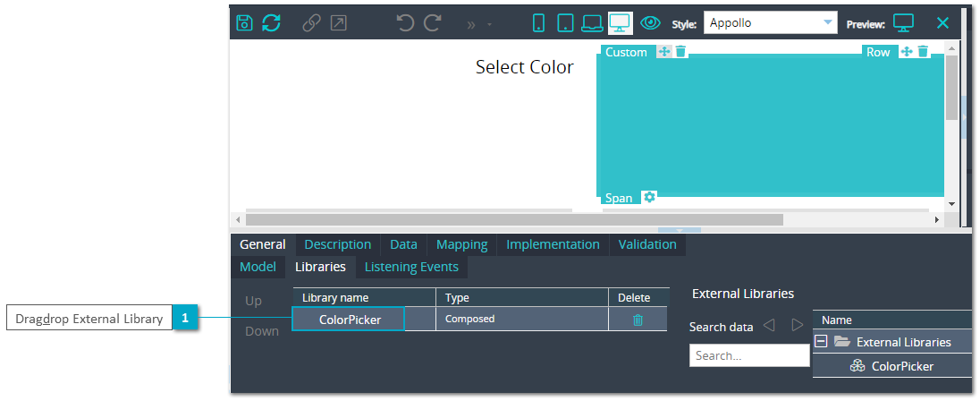Undo the last action
The width and height of the screenshot is (980, 401).
coord(405,23)
